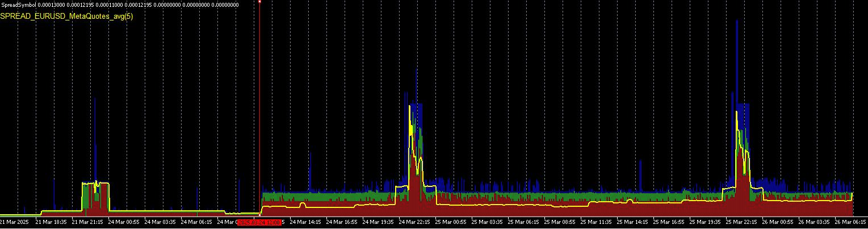Click the '24 Mar 22:15' time axis label
Image resolution: width=868 pixels, height=229 pixels.
pos(415,222)
